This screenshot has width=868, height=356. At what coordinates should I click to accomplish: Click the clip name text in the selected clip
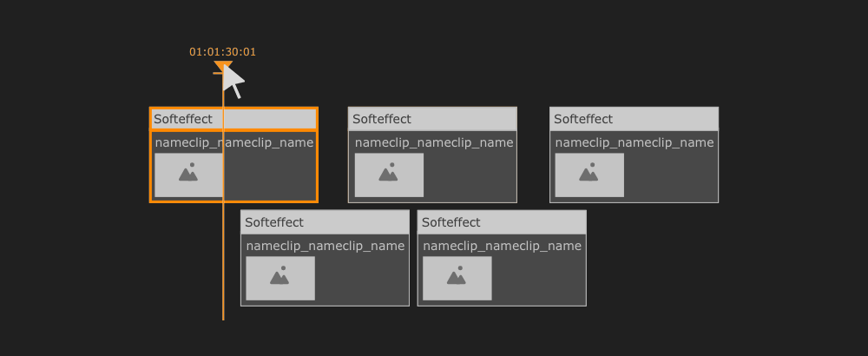pyautogui.click(x=233, y=142)
